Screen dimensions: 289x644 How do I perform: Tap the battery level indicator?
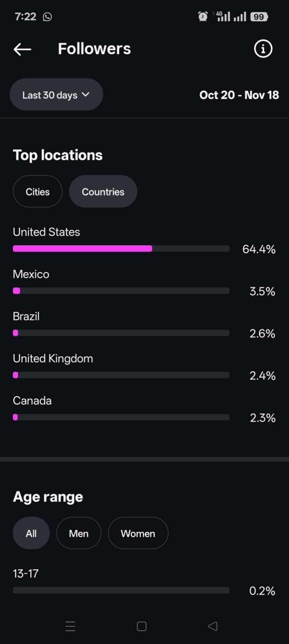point(259,17)
